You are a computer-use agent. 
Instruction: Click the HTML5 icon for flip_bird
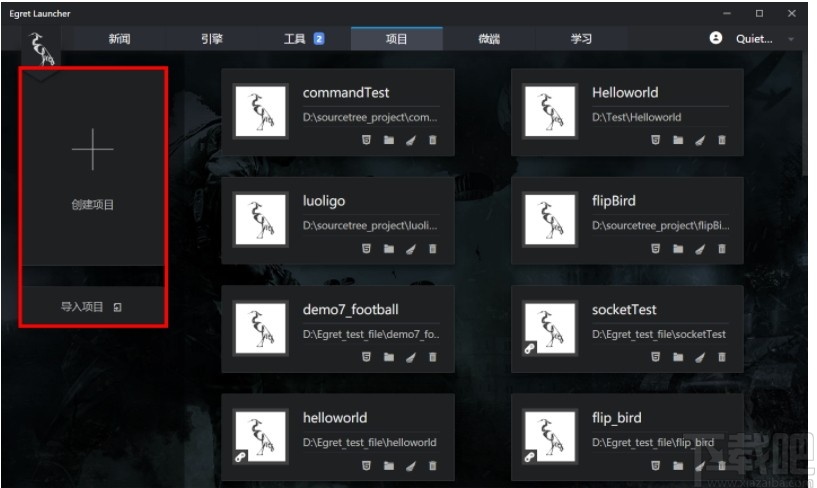click(655, 466)
